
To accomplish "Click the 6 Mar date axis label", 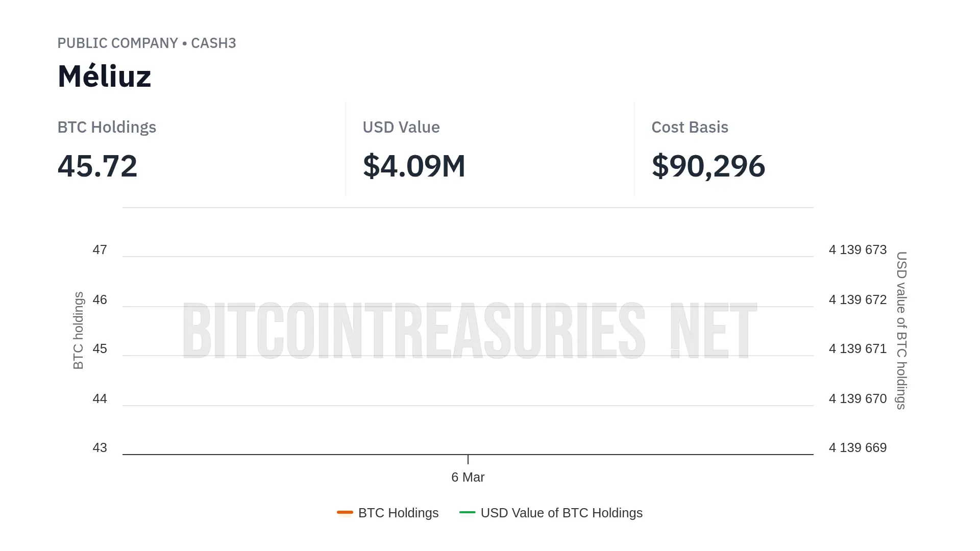I will coord(468,477).
